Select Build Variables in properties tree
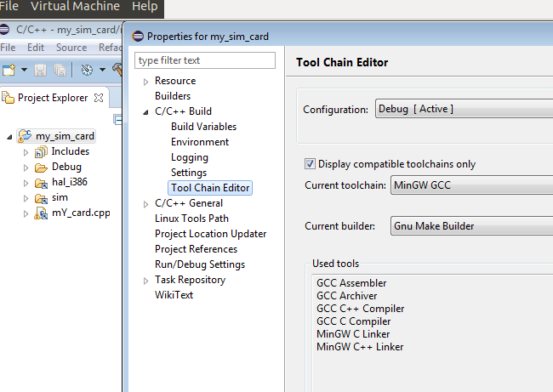Image resolution: width=553 pixels, height=392 pixels. (x=203, y=127)
